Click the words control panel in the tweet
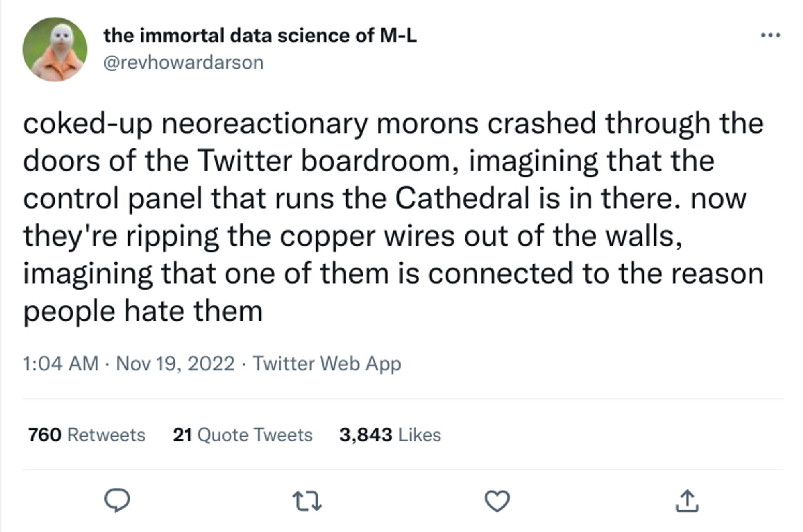803x532 pixels. click(x=113, y=198)
